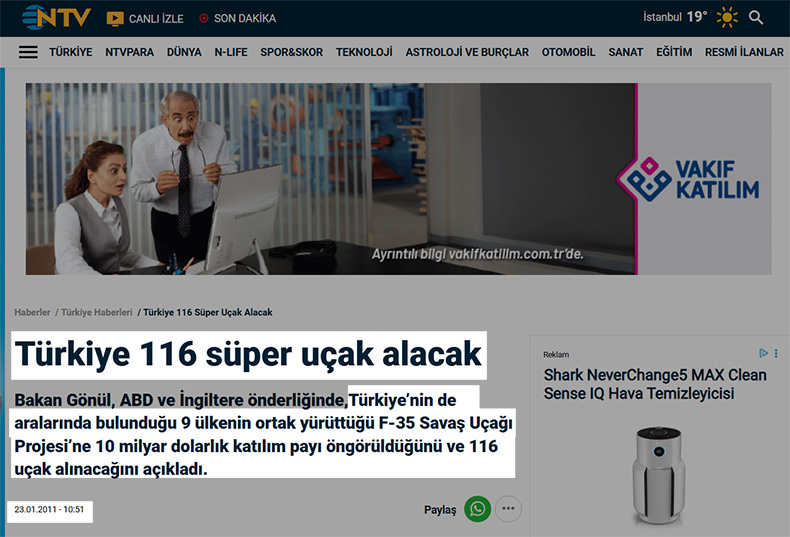This screenshot has width=790, height=537.
Task: Click the Türkiye Haberleri breadcrumb link
Action: 96,312
